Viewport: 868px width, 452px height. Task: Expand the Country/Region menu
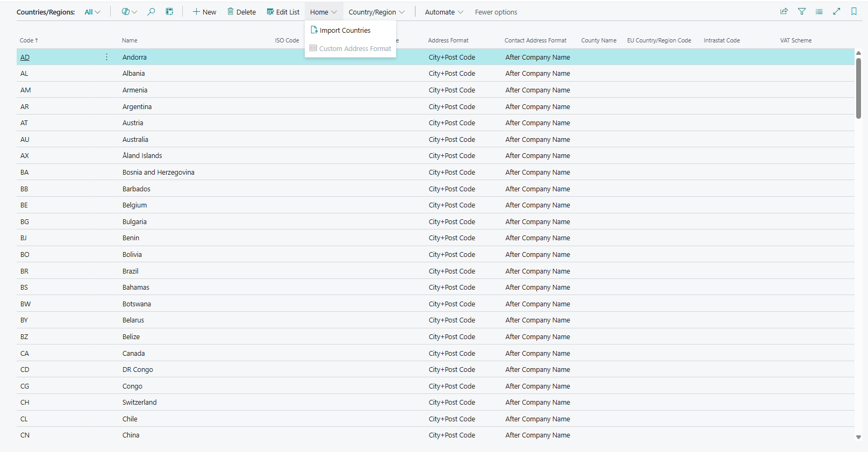point(377,12)
